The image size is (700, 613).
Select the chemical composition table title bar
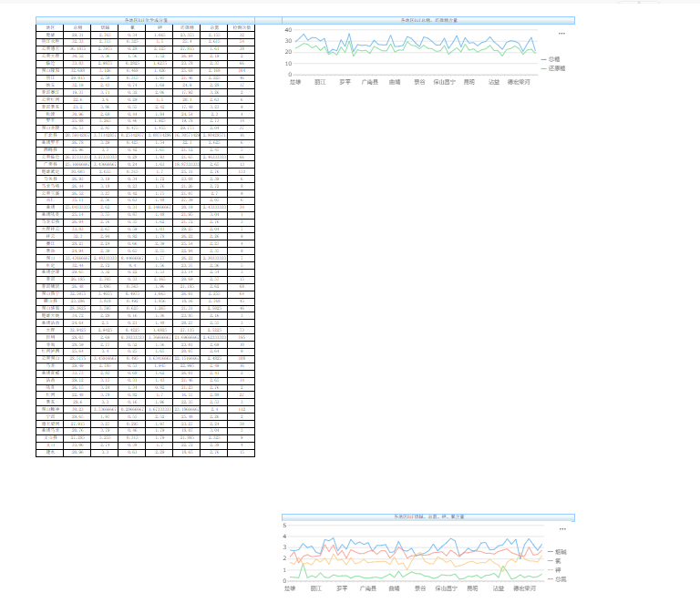tap(146, 20)
